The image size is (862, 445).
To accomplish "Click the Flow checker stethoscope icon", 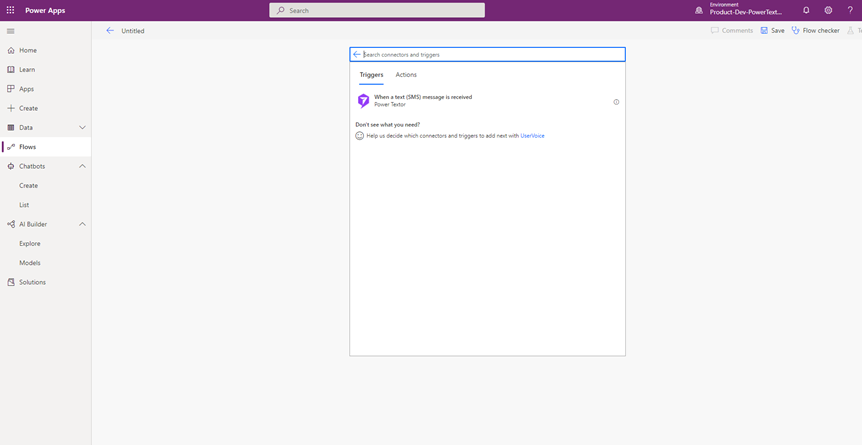I will tap(795, 31).
